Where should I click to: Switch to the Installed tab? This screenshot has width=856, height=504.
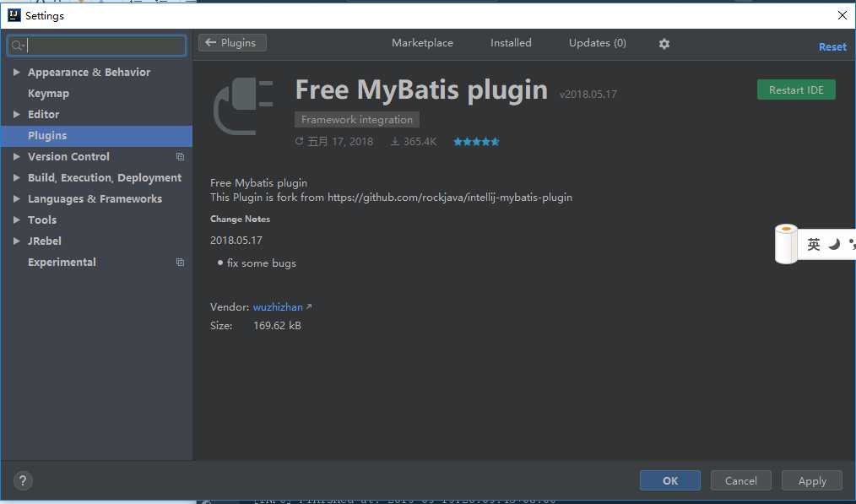point(511,42)
